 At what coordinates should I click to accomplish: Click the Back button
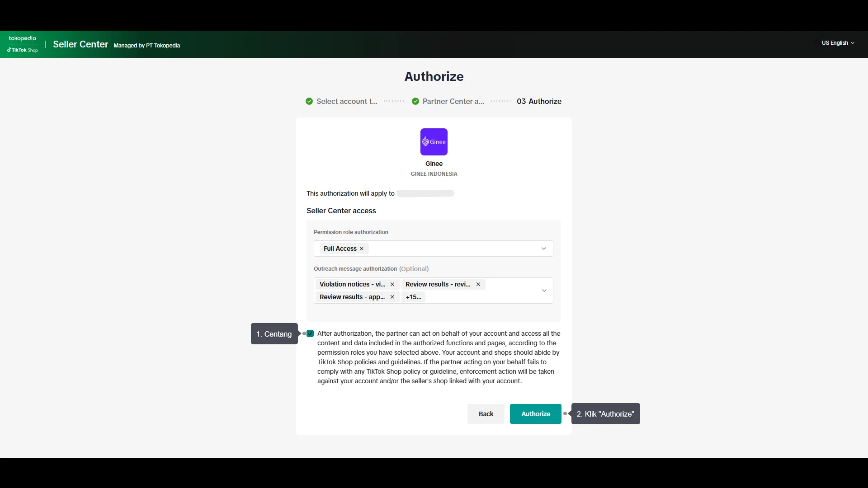486,414
